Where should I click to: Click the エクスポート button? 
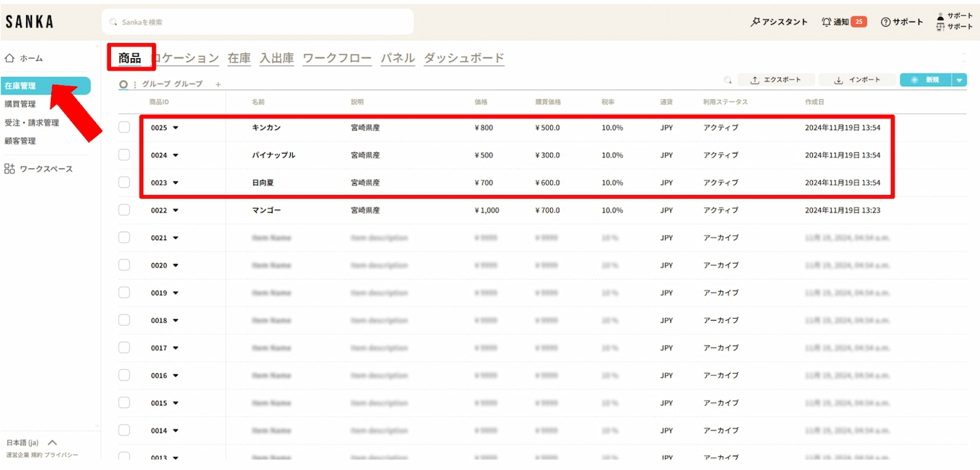(x=776, y=80)
